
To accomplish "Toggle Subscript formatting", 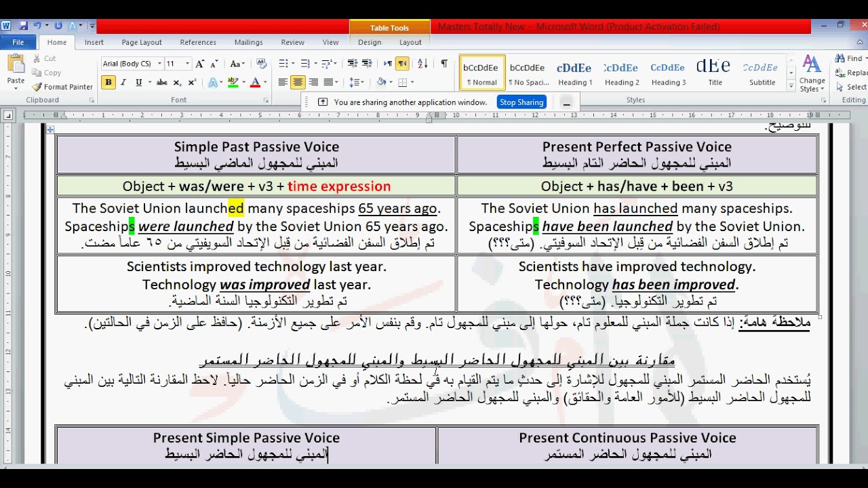I will click(177, 83).
